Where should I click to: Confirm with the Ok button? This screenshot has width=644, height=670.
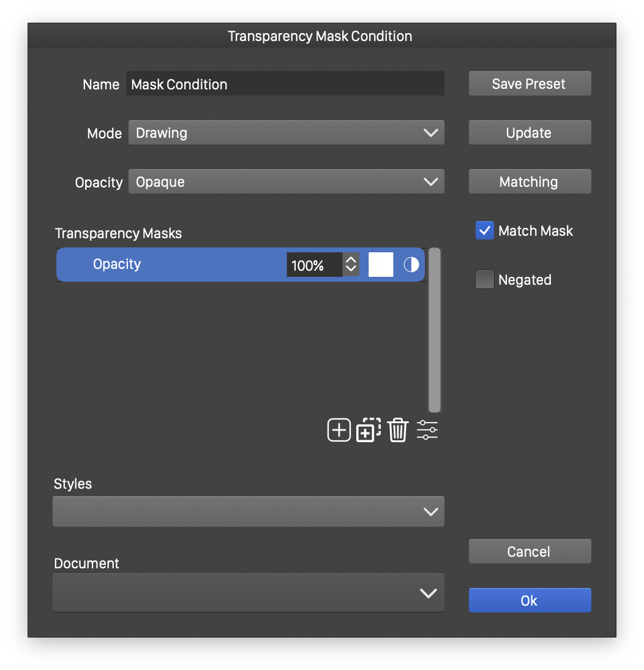point(530,601)
